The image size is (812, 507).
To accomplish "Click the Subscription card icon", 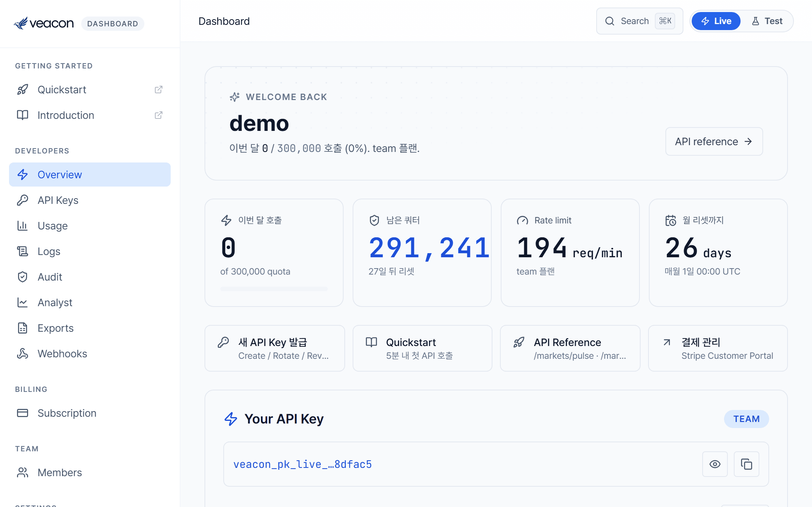I will pyautogui.click(x=23, y=413).
